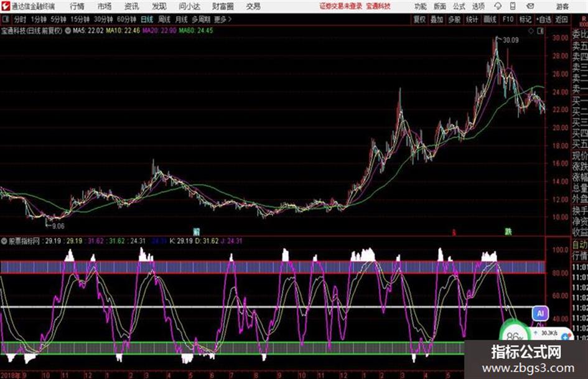
Task: Switch to the 分时 chart tab
Action: point(20,19)
